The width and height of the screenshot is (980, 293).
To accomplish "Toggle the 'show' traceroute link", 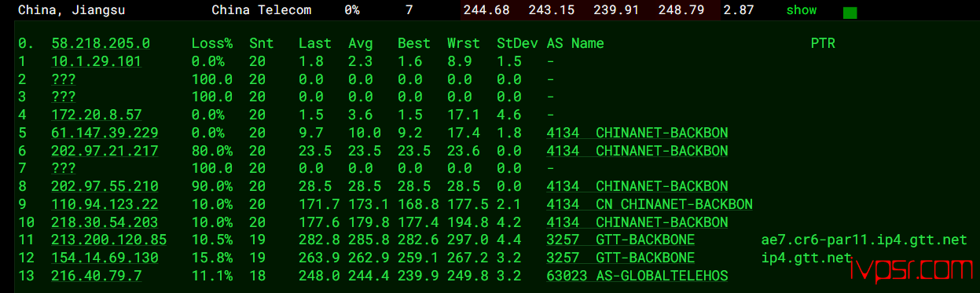I will pyautogui.click(x=801, y=10).
